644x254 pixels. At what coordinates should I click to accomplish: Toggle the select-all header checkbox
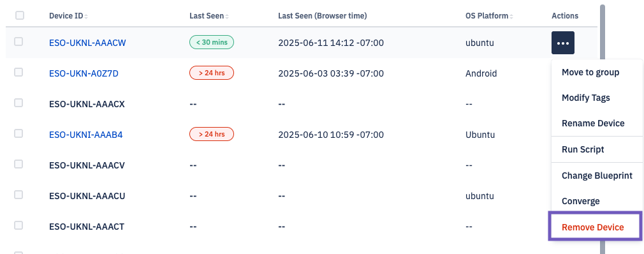point(20,15)
